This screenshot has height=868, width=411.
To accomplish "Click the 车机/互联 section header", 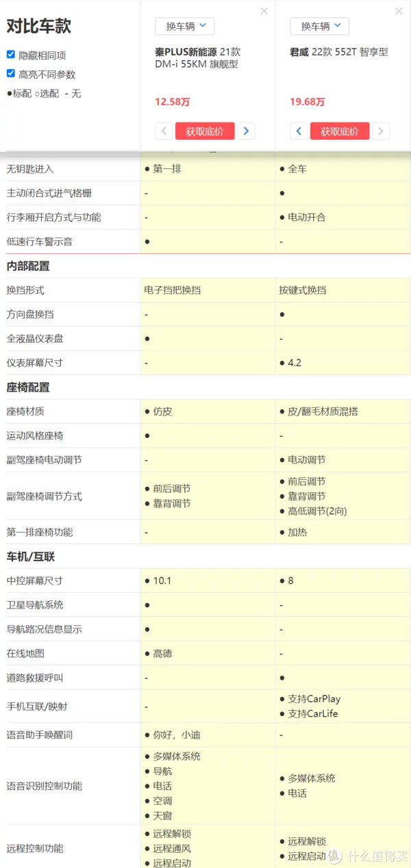I will (30, 557).
